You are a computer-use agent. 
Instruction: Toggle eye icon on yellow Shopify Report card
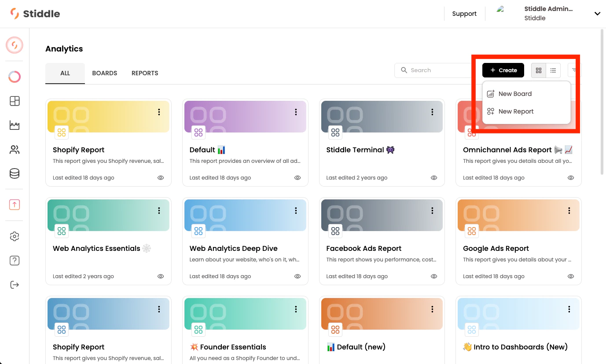click(161, 178)
